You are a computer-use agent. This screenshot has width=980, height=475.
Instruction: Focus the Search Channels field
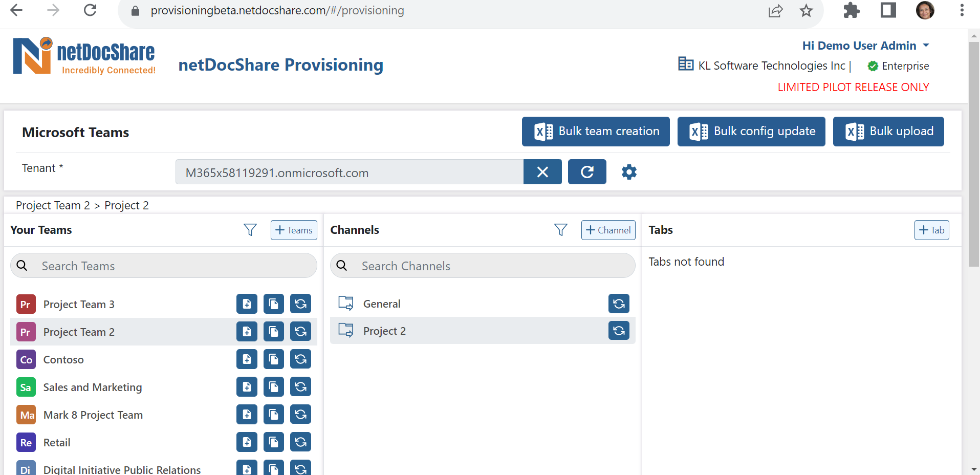[x=483, y=266]
